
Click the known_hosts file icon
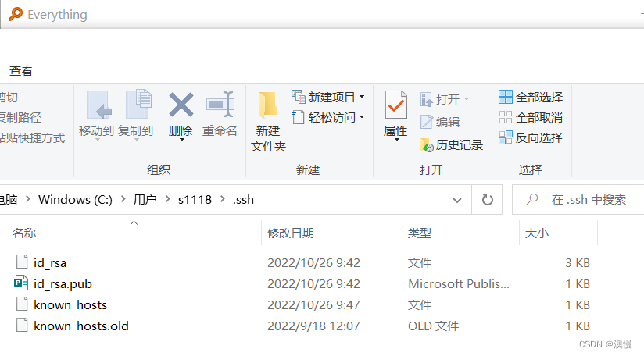(x=22, y=304)
